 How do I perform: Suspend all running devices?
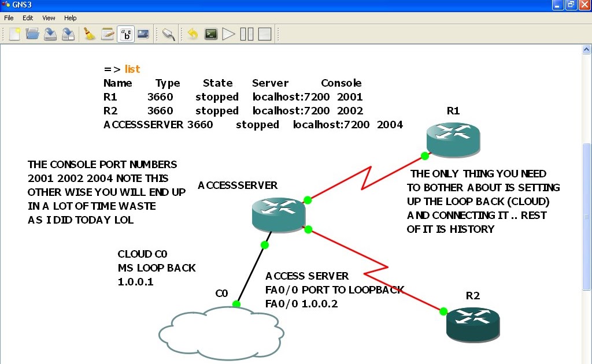(247, 34)
